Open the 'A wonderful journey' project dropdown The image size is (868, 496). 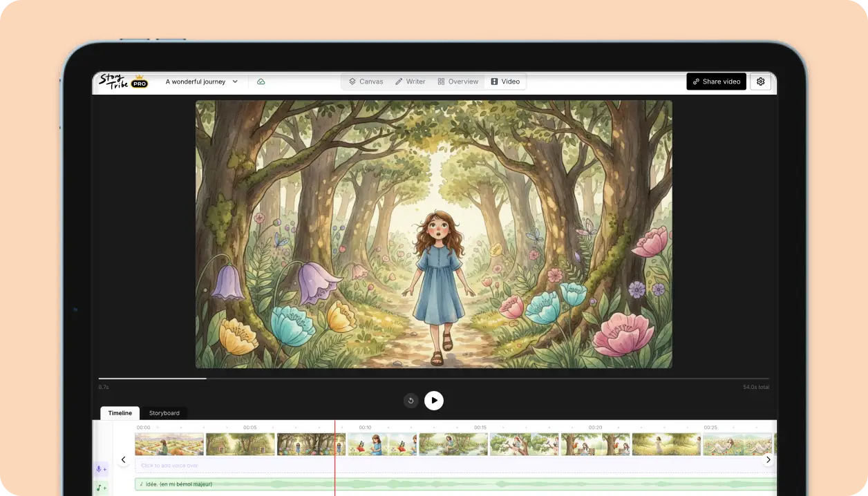click(202, 82)
